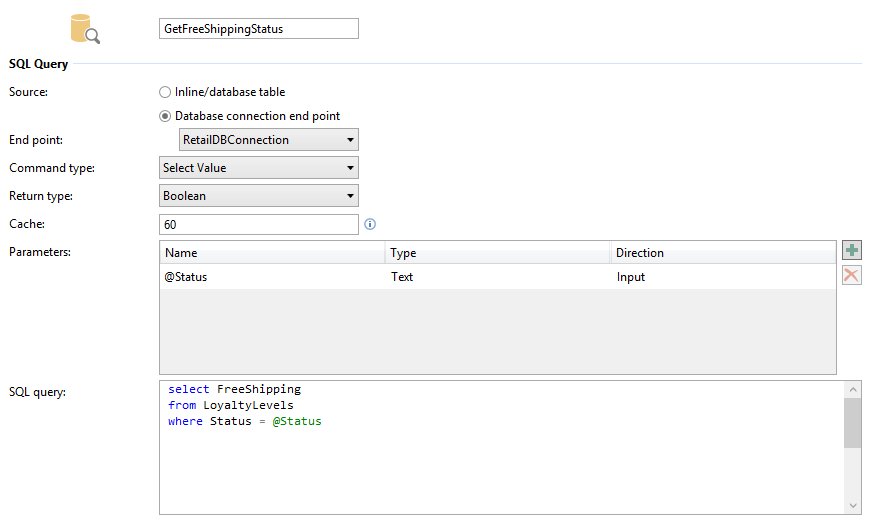This screenshot has height=524, width=870.
Task: Click the GetFreeShippingStatus name field
Action: pyautogui.click(x=258, y=29)
